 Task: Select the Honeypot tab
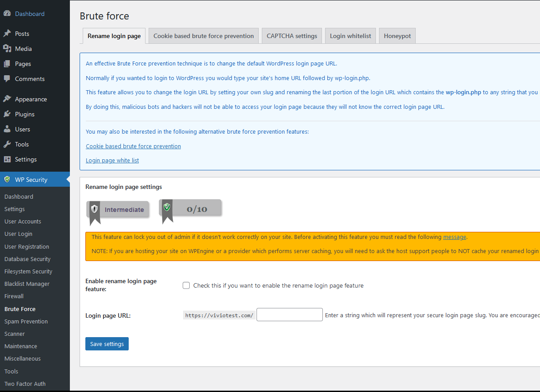point(397,36)
